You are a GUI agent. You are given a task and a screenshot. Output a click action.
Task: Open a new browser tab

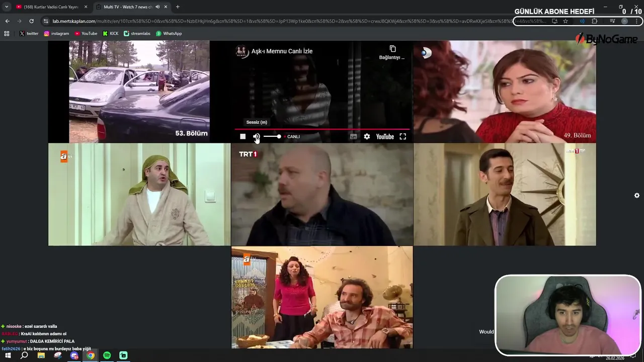coord(178,7)
